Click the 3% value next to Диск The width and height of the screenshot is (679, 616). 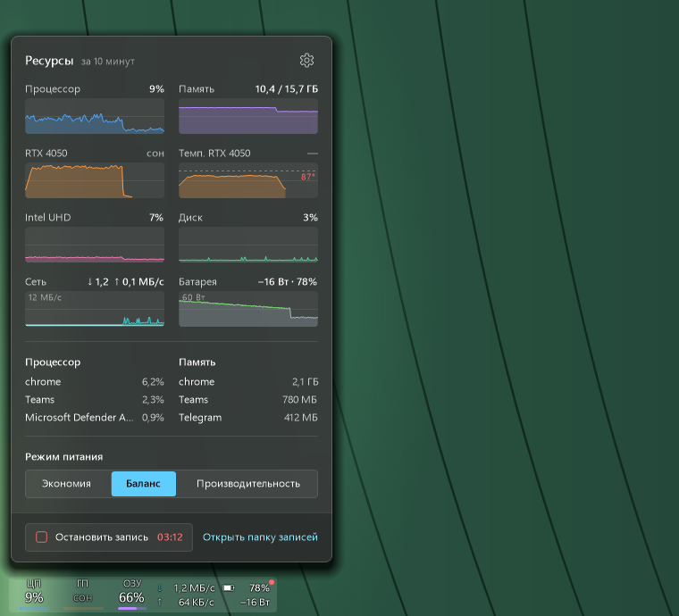[311, 218]
